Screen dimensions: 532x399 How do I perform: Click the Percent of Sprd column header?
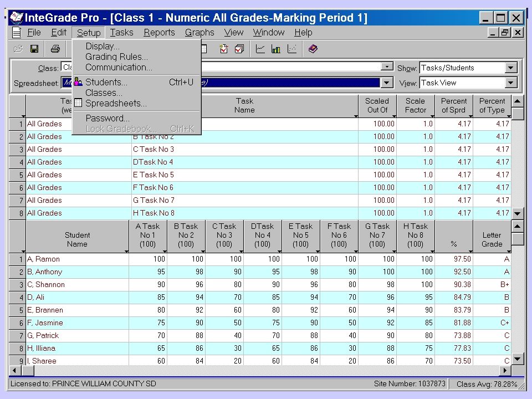click(x=454, y=105)
